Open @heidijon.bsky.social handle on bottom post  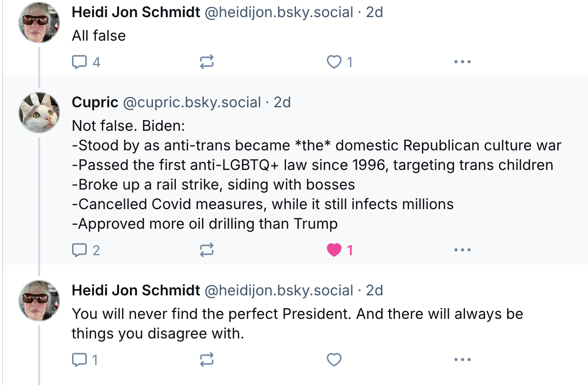tap(278, 290)
